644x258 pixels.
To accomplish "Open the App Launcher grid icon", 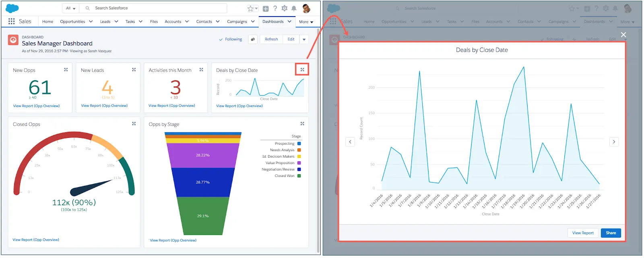I will coord(11,21).
